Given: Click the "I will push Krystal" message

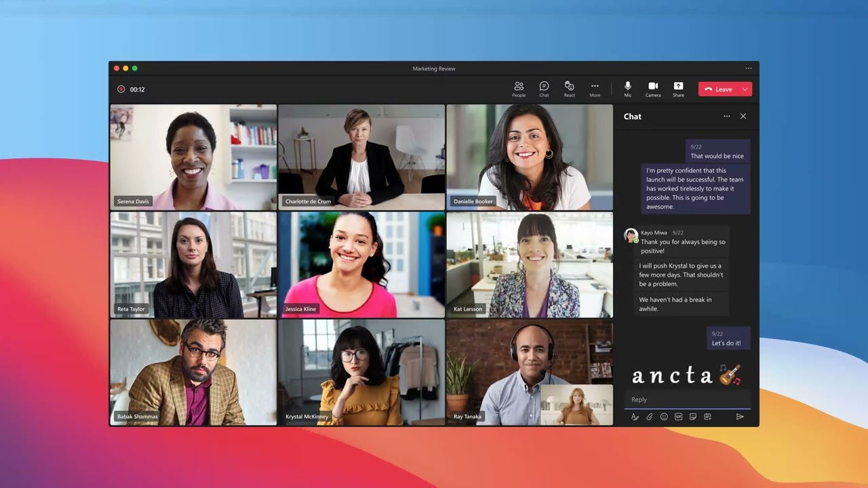Looking at the screenshot, I should pos(682,275).
